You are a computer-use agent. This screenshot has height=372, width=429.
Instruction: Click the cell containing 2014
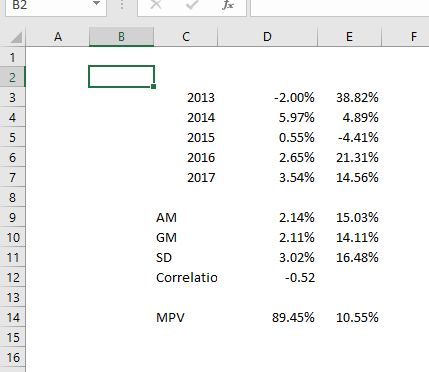(186, 117)
